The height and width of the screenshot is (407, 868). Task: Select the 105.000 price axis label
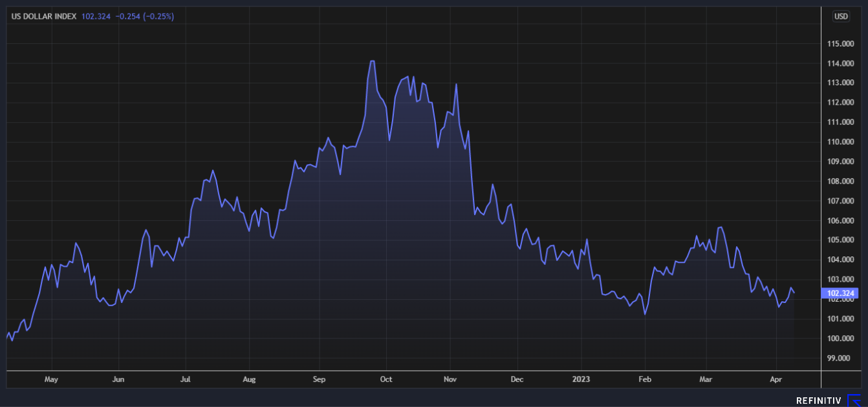[840, 240]
